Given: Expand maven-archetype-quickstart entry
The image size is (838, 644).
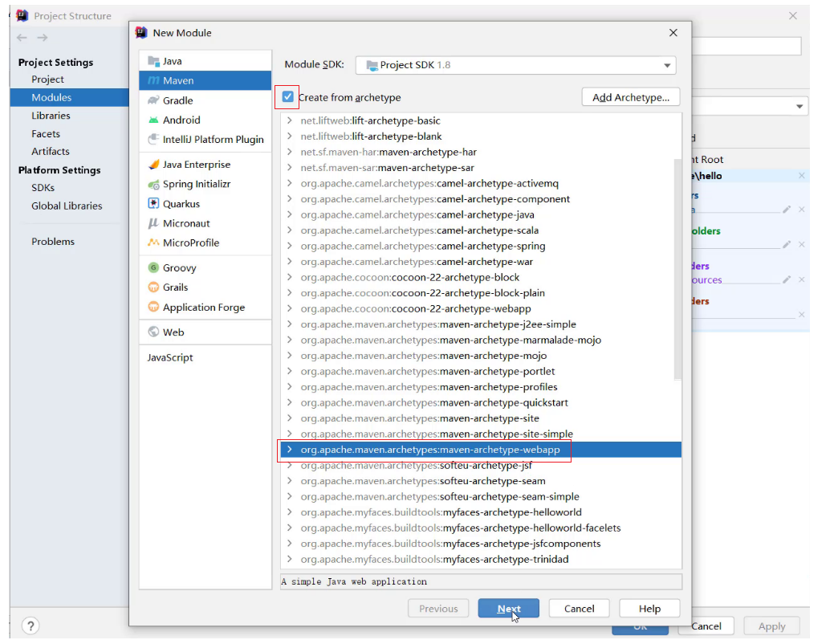Looking at the screenshot, I should pos(289,402).
